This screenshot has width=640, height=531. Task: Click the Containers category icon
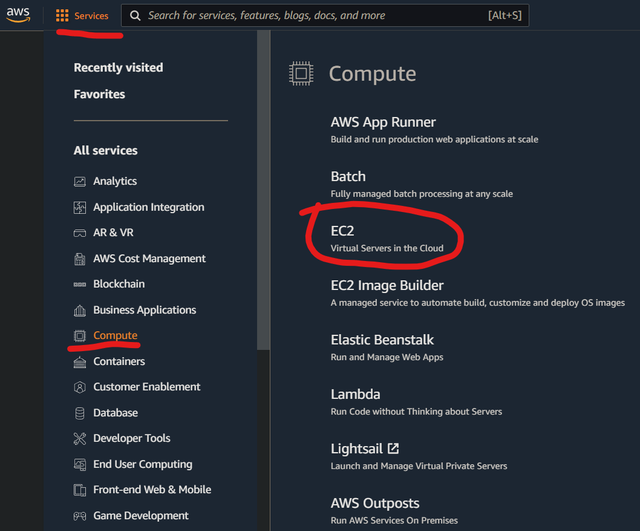pos(80,362)
